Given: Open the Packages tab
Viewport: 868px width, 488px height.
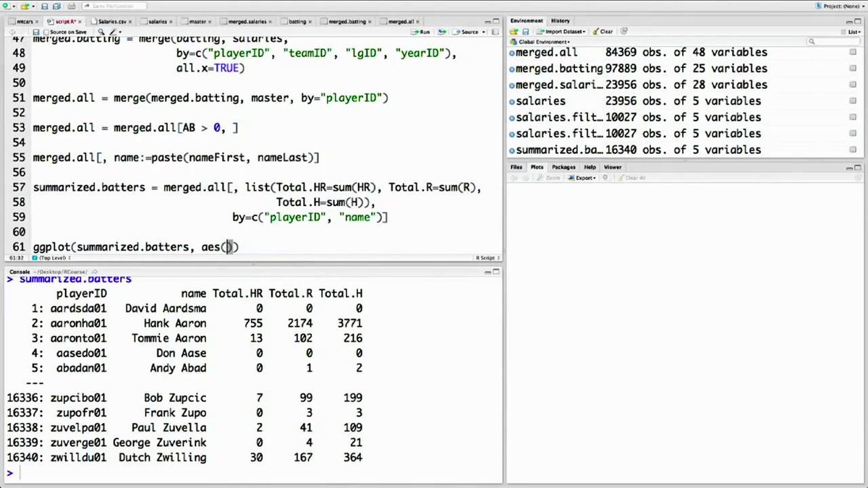Looking at the screenshot, I should click(564, 167).
